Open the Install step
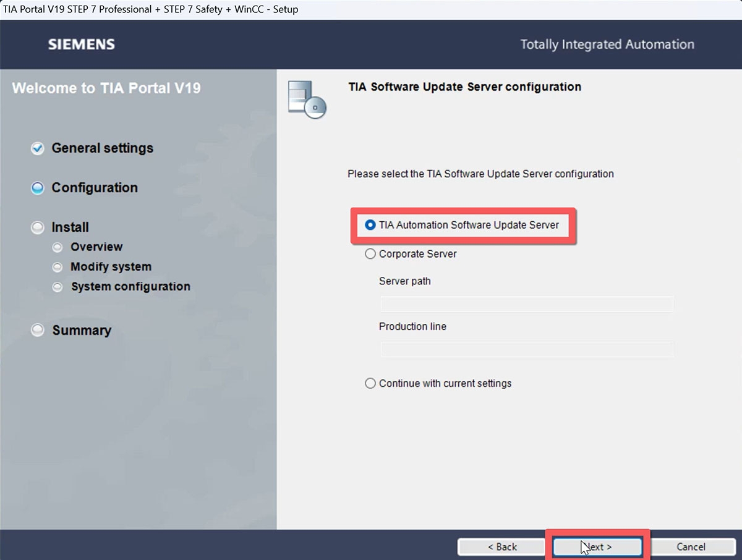The height and width of the screenshot is (560, 742). [x=70, y=227]
